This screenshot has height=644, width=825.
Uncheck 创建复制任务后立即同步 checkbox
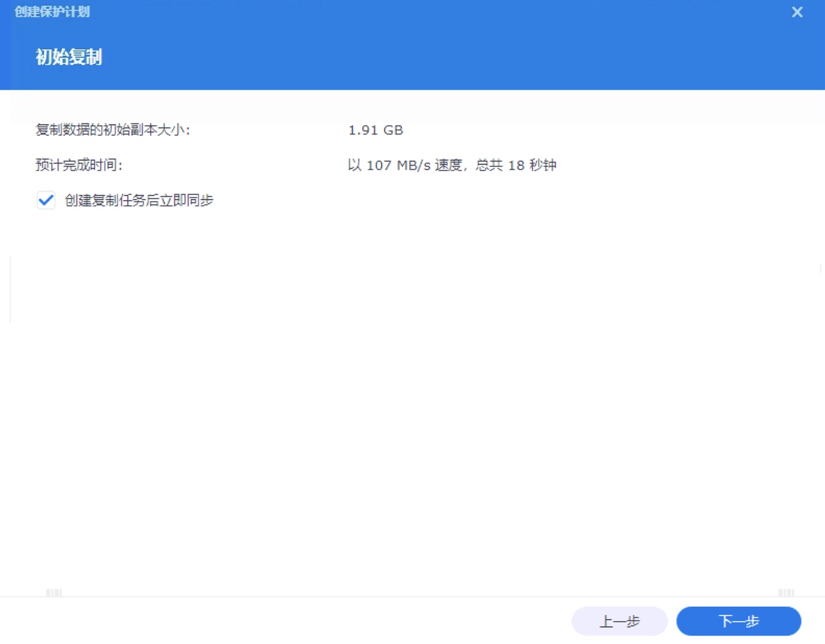click(46, 201)
